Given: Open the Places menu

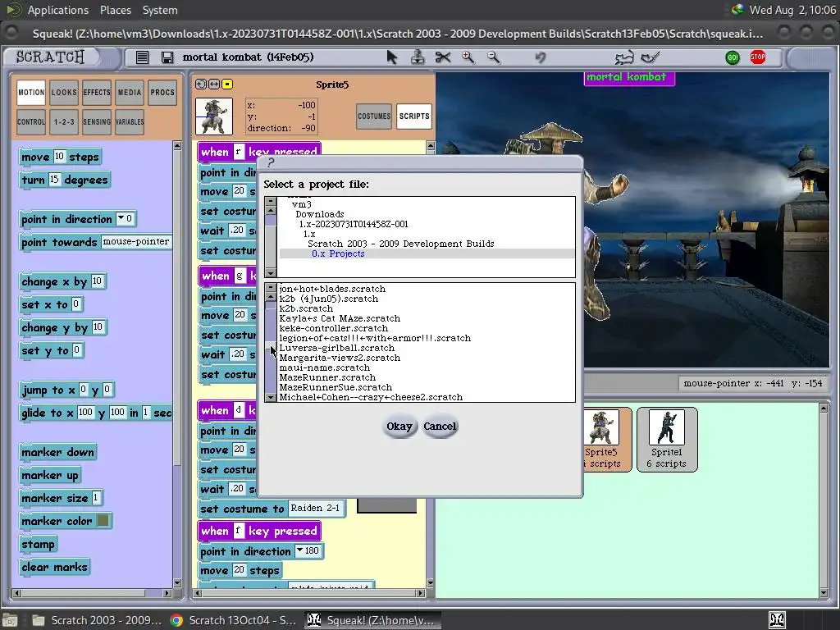Looking at the screenshot, I should [115, 10].
